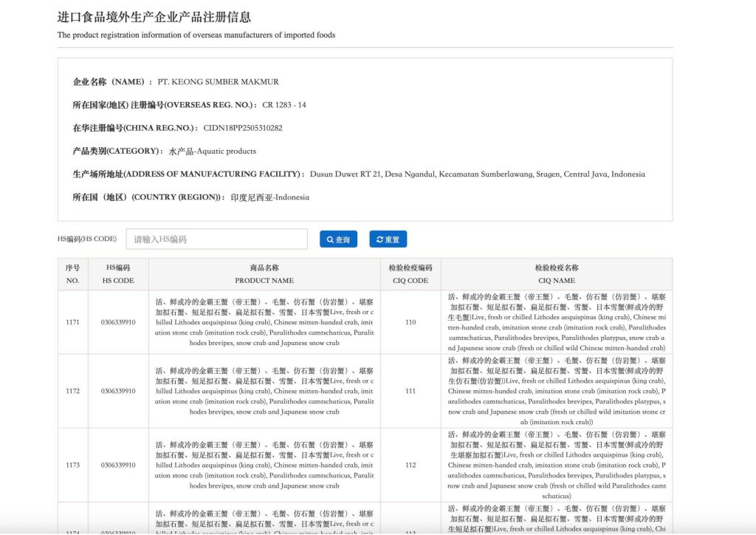756x535 pixels.
Task: Select CIQ code 110 cell
Action: [x=410, y=322]
